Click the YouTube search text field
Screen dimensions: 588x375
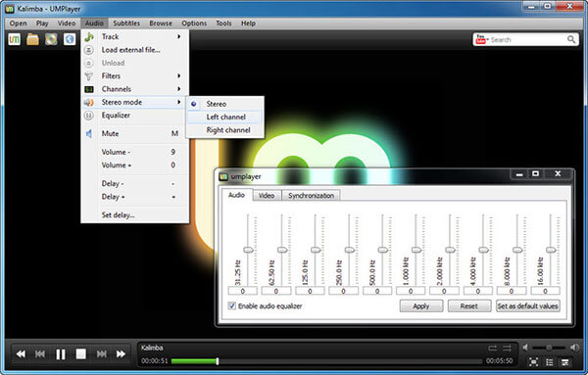[x=527, y=39]
